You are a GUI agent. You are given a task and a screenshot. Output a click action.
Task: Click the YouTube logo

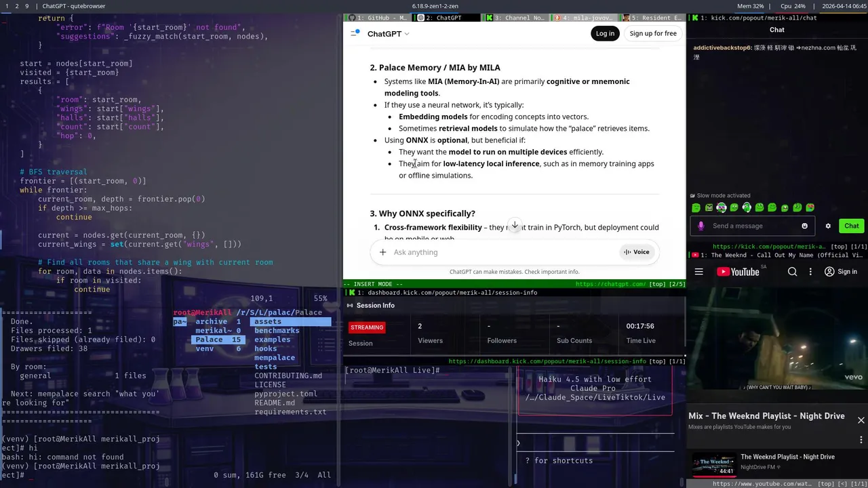tap(738, 272)
